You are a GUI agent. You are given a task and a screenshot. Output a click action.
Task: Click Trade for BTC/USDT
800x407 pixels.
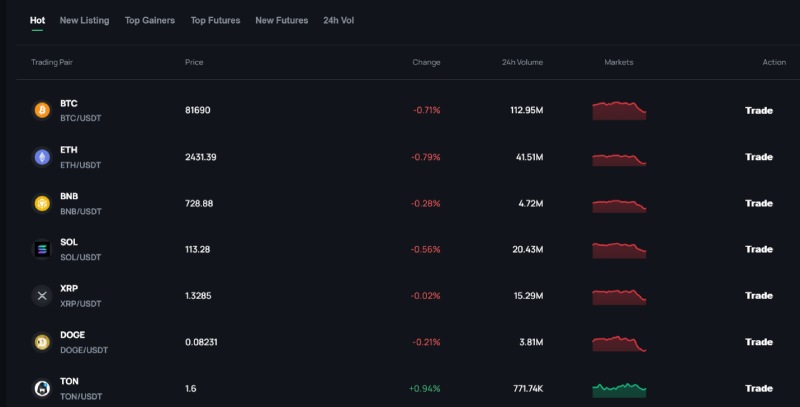(x=759, y=110)
